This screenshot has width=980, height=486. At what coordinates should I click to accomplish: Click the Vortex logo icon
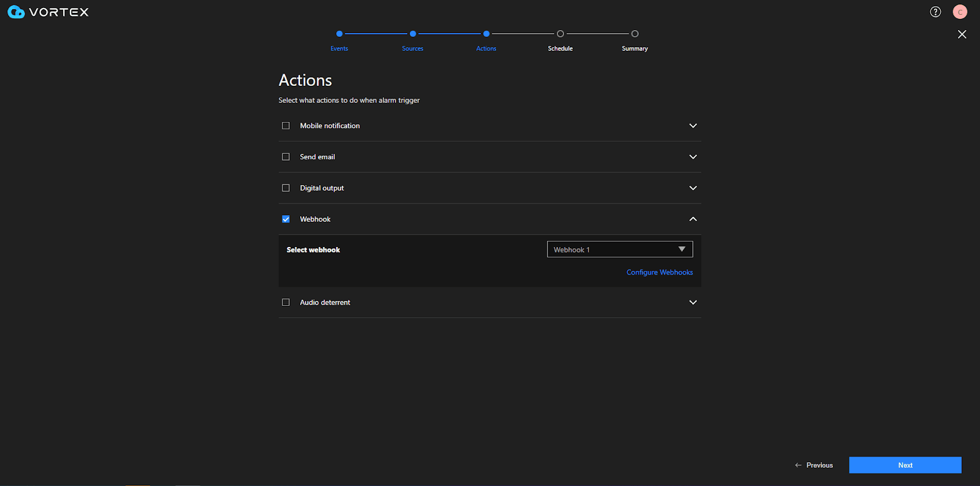tap(16, 12)
